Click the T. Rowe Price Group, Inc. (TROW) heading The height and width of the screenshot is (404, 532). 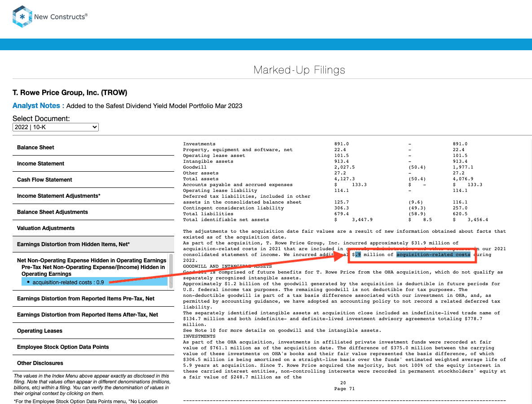70,92
